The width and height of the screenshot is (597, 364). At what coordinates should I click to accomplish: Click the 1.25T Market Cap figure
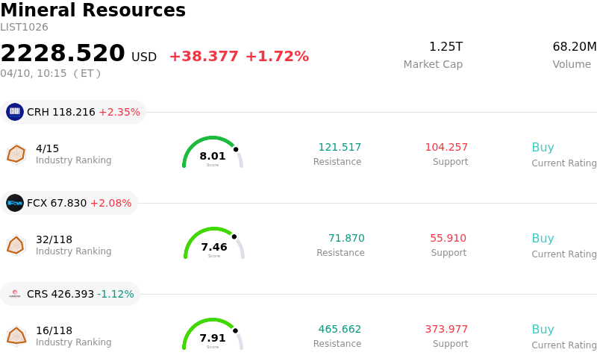pyautogui.click(x=446, y=47)
